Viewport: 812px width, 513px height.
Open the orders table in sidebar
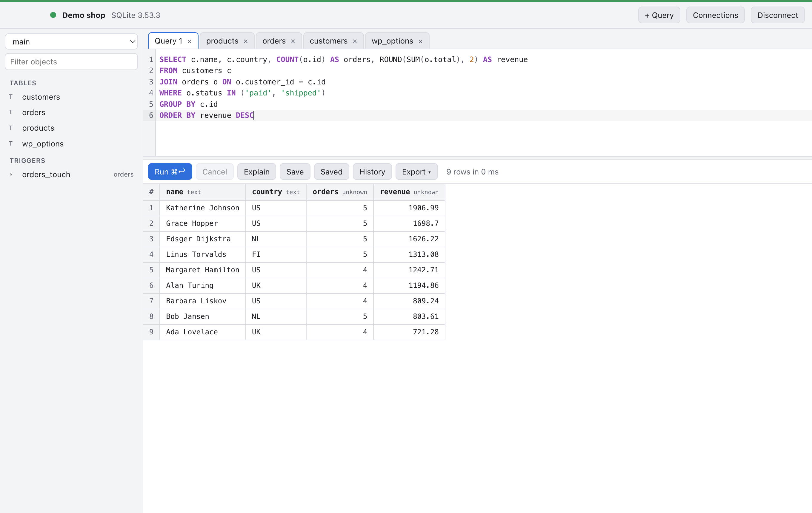(71, 112)
